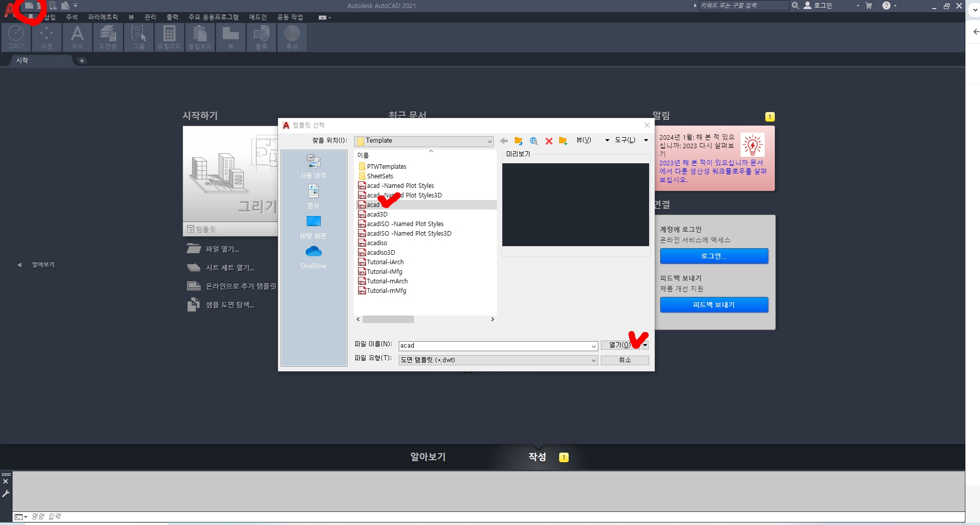Click the Open from web and mobile icon
Image resolution: width=980 pixels, height=525 pixels.
tap(53, 6)
